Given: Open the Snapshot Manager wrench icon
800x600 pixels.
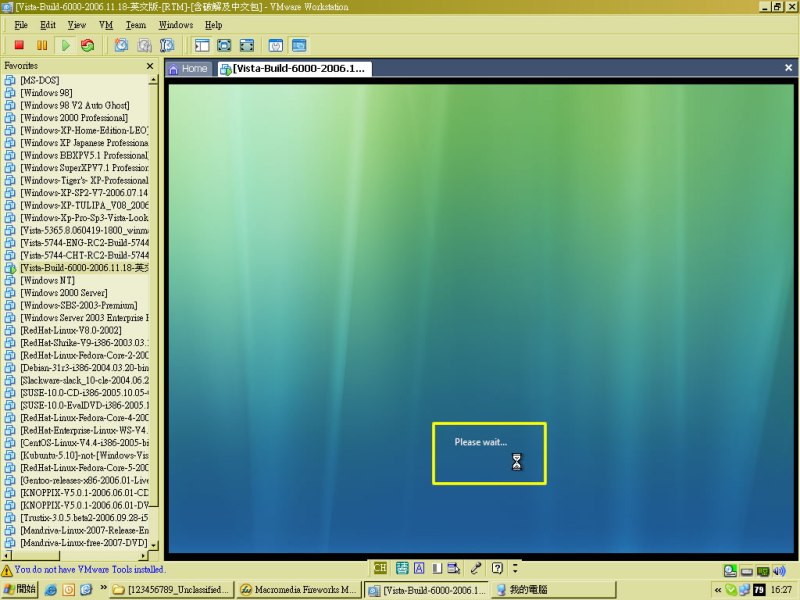Looking at the screenshot, I should pos(167,45).
